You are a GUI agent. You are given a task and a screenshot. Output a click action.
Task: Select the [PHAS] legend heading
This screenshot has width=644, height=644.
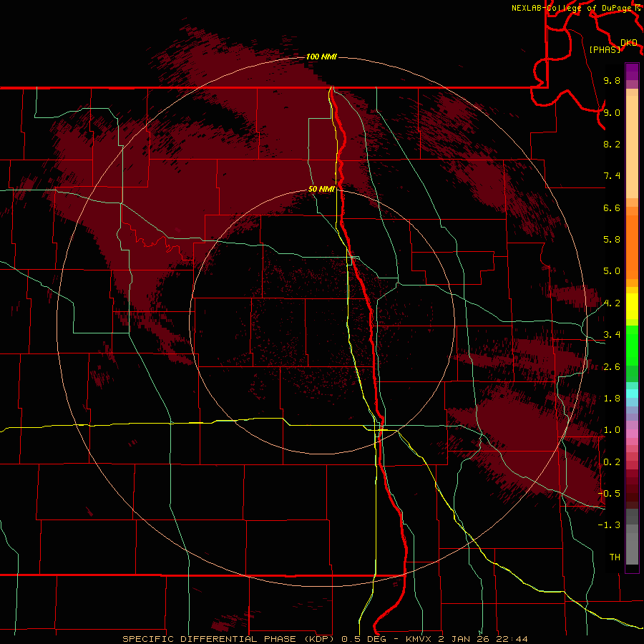(x=605, y=49)
